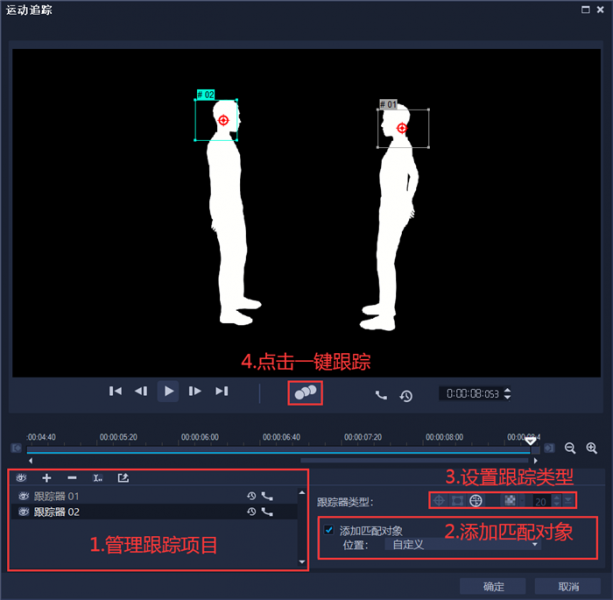
Task: Add a new tracker with plus icon
Action: click(47, 478)
